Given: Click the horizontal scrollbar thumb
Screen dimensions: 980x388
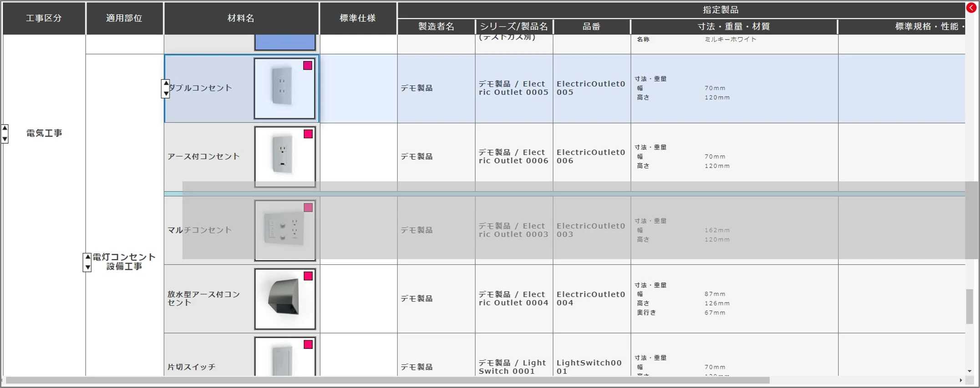Looking at the screenshot, I should (388, 380).
